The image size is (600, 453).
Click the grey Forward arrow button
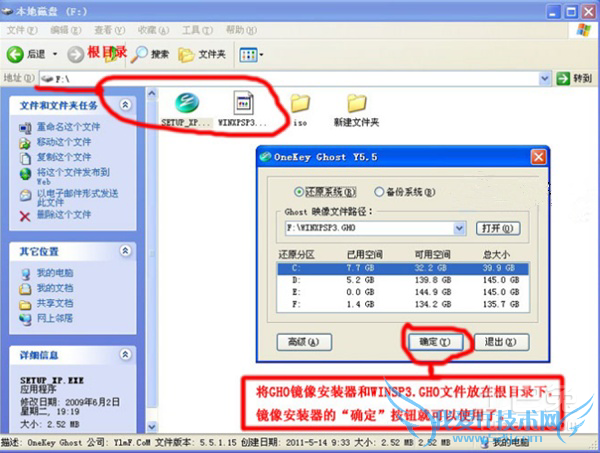coord(75,54)
